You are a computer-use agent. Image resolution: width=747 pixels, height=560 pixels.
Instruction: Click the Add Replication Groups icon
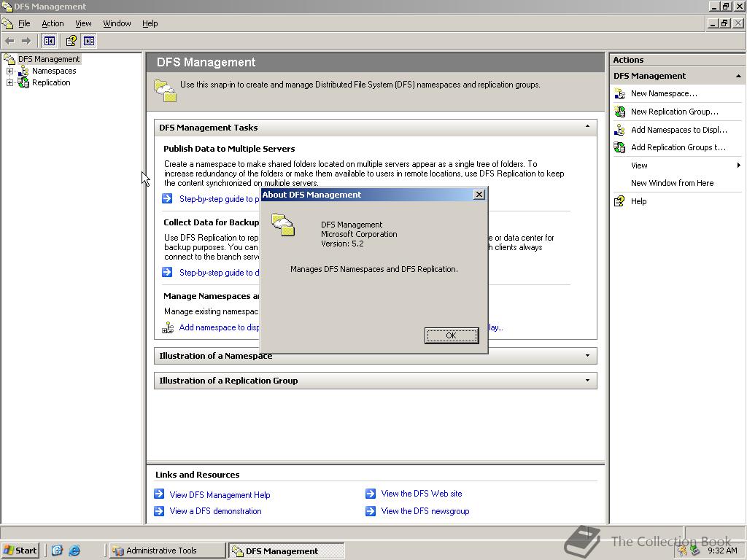coord(619,147)
